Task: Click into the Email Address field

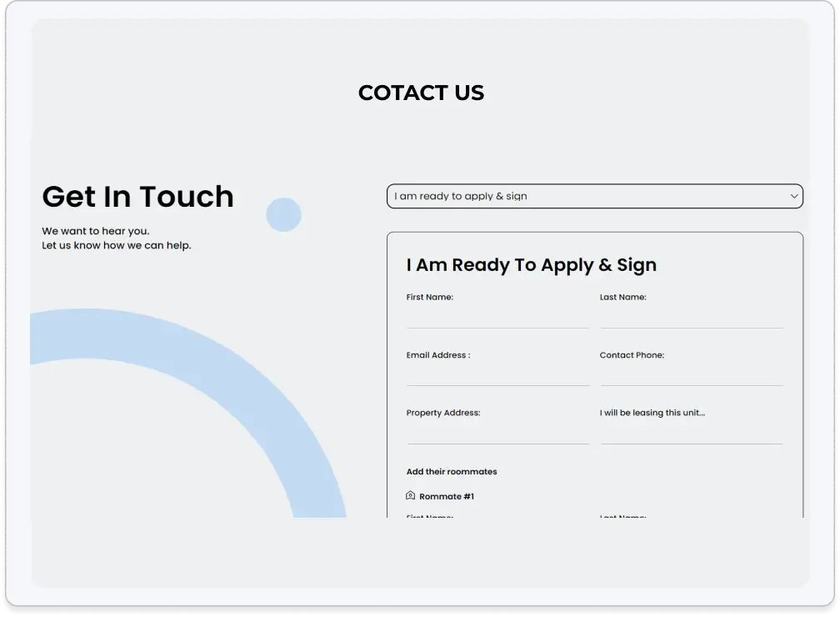Action: 497,375
